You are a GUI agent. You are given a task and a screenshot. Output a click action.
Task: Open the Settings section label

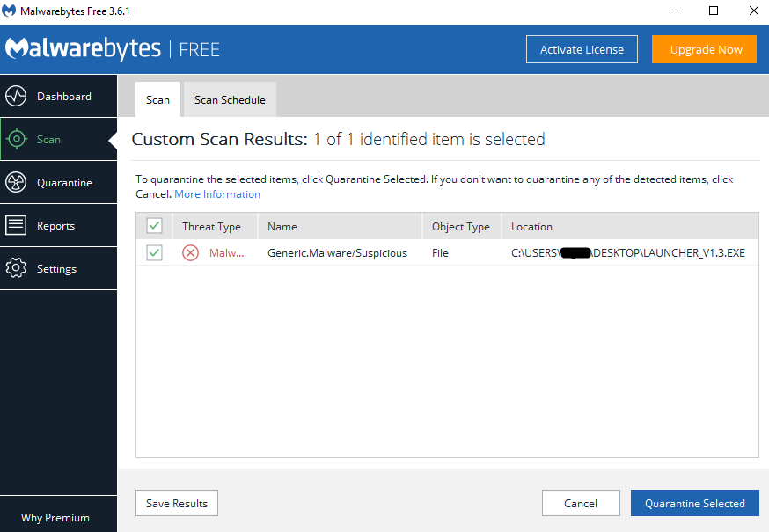pos(57,269)
